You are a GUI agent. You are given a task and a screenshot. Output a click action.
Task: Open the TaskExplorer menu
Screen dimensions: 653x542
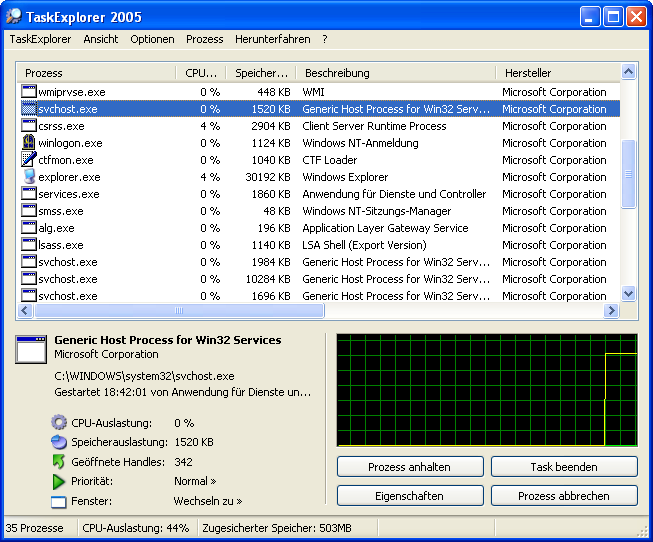pyautogui.click(x=40, y=39)
